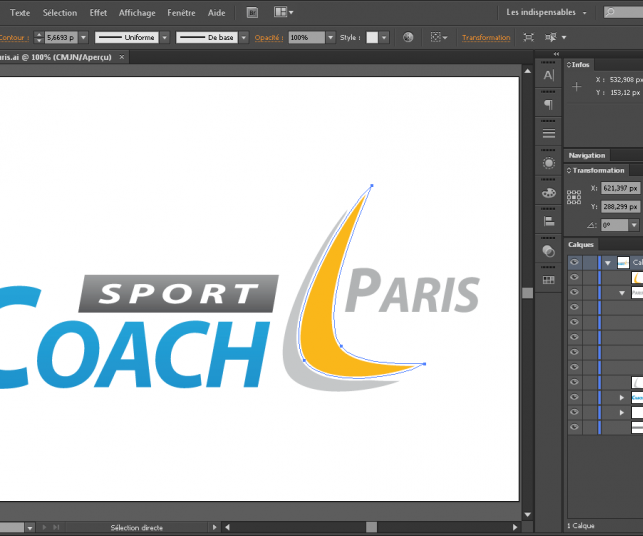This screenshot has height=536, width=643.
Task: Open the Aide menu
Action: [217, 13]
